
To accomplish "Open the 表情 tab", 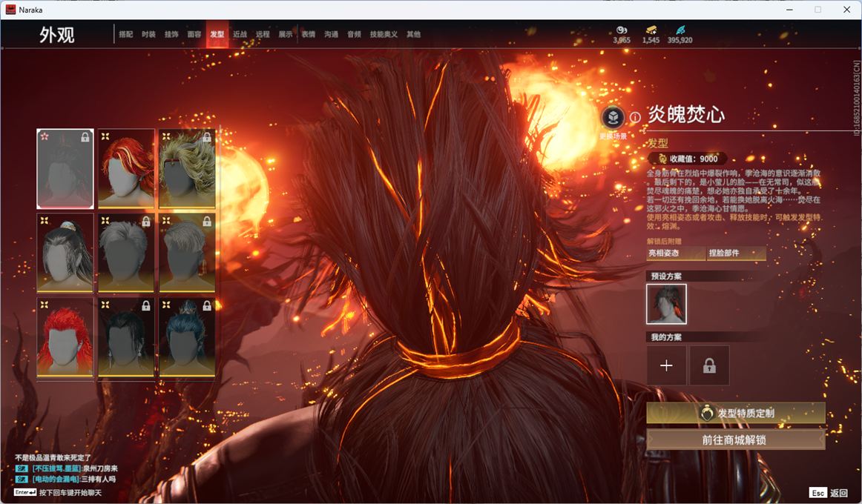I will tap(308, 34).
